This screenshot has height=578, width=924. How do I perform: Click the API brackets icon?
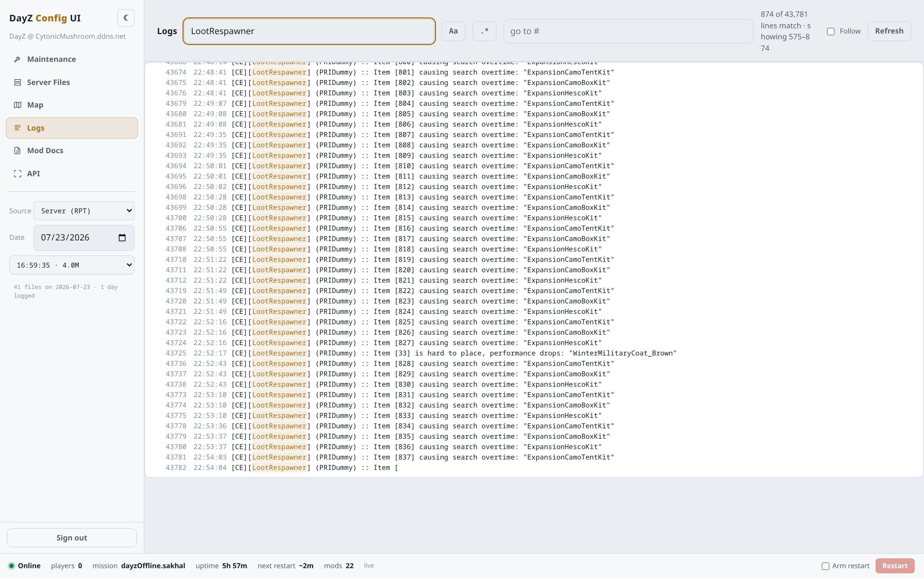click(x=18, y=174)
